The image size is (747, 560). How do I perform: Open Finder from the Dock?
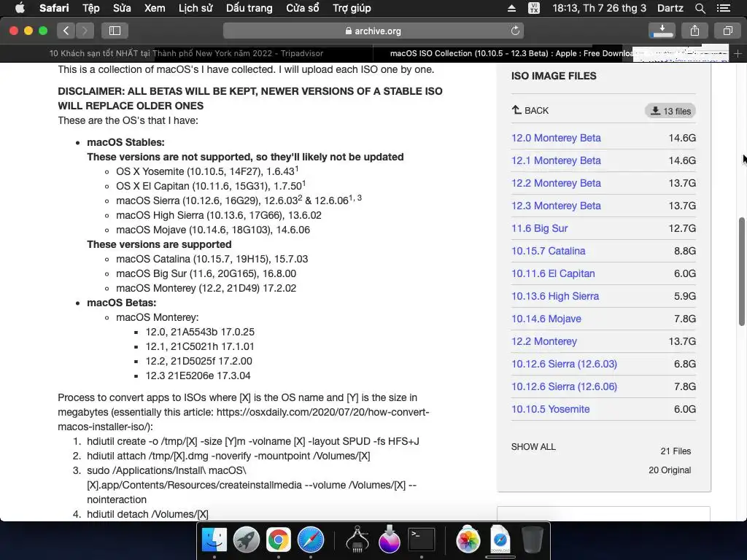tap(214, 540)
